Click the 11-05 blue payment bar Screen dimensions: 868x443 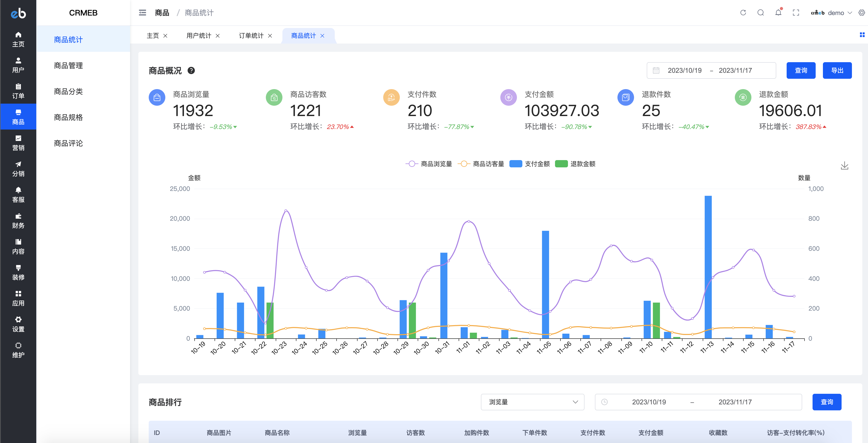[x=545, y=284]
